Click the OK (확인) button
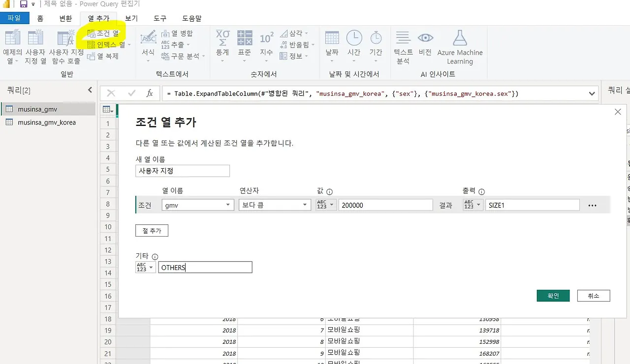 pyautogui.click(x=553, y=296)
